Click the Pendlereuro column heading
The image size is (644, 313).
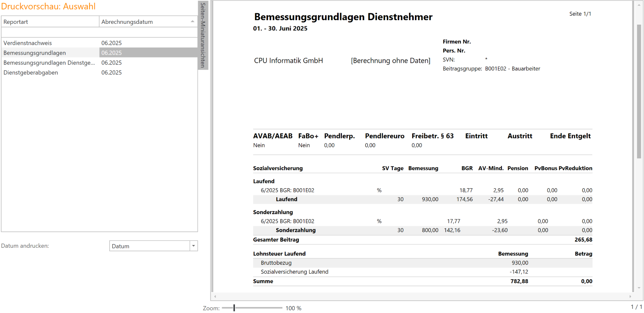coord(385,136)
